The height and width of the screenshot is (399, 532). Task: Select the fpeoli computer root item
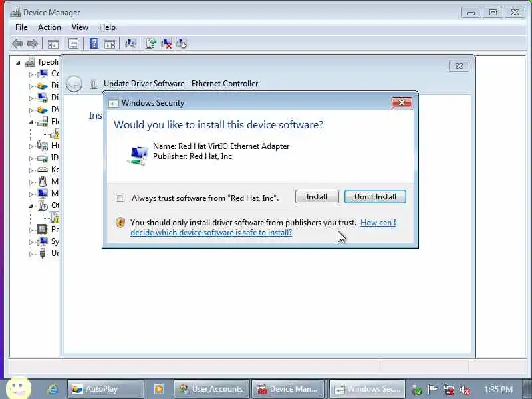[42, 62]
